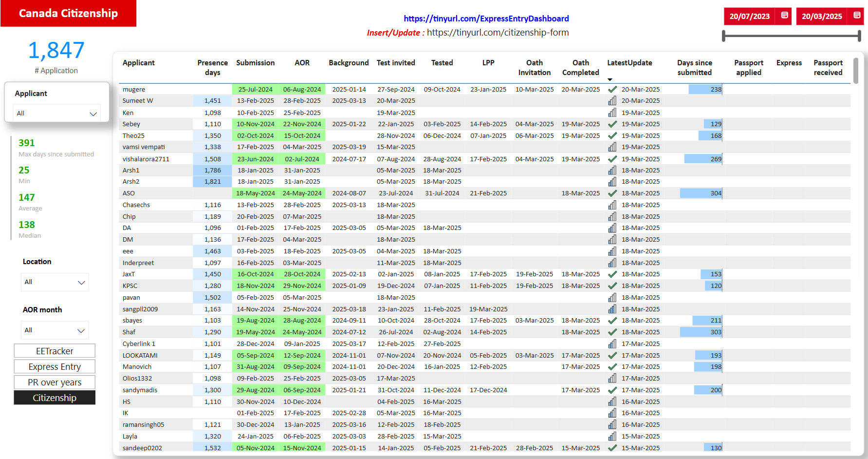Click the LatestUpdate sort arrow indicator

(x=610, y=79)
